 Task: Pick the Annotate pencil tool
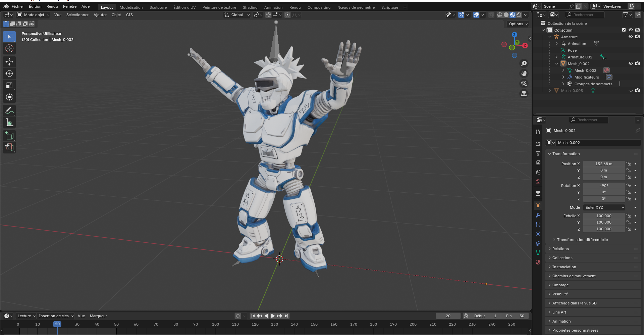(x=9, y=111)
